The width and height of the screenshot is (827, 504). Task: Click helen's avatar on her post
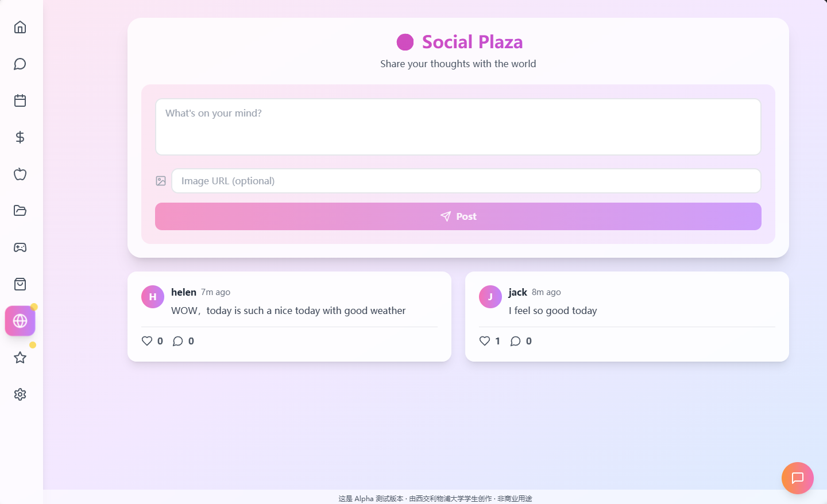[153, 297]
